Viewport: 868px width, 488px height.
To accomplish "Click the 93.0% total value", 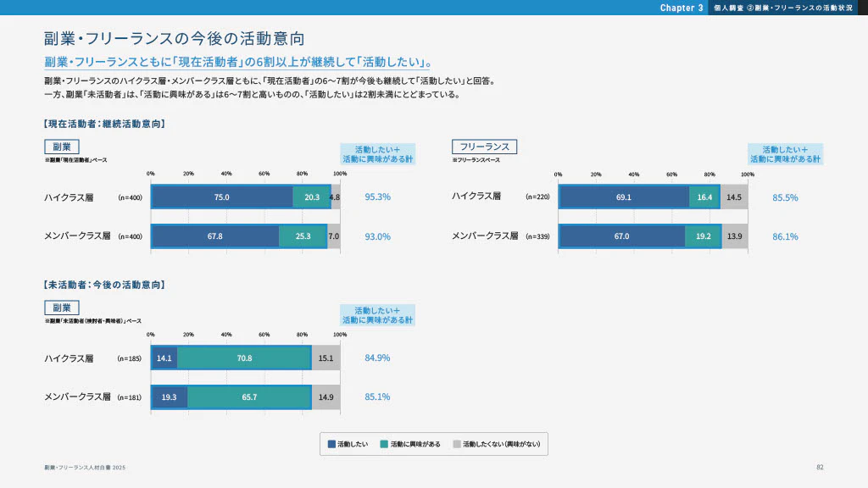I will tap(377, 237).
